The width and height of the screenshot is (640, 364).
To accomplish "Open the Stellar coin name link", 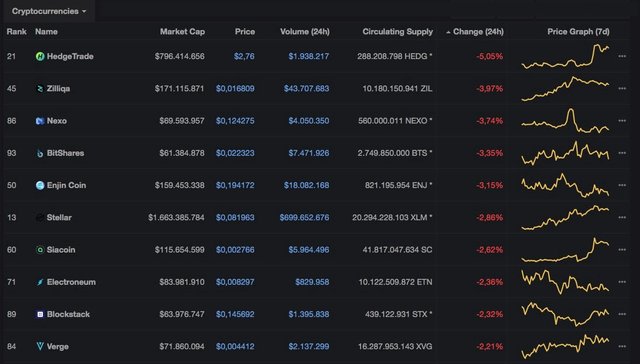I will pyautogui.click(x=59, y=218).
